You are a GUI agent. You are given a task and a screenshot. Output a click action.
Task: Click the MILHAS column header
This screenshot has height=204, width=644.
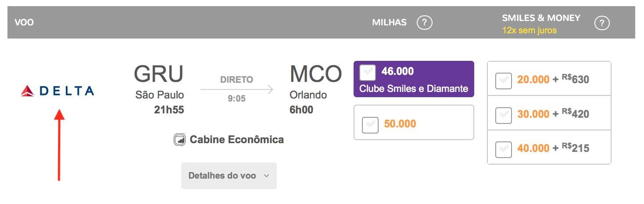click(x=390, y=22)
